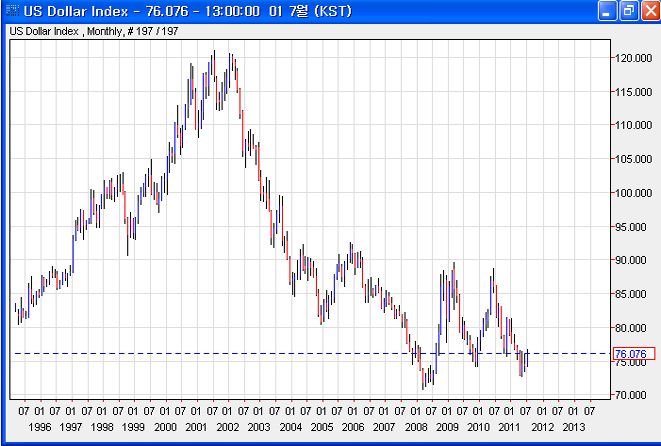Click the 105.000 price axis label
Image resolution: width=661 pixels, height=446 pixels.
(x=633, y=159)
